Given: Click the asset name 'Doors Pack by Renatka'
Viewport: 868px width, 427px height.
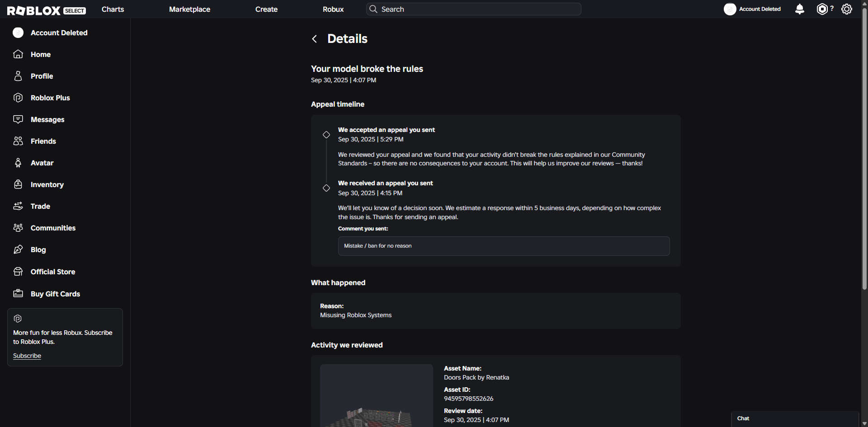Looking at the screenshot, I should pos(476,377).
